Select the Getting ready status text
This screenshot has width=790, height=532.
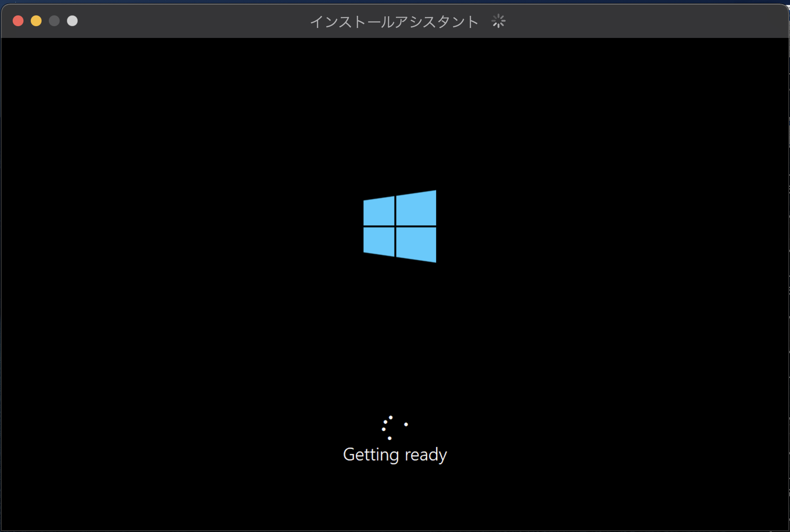click(395, 455)
